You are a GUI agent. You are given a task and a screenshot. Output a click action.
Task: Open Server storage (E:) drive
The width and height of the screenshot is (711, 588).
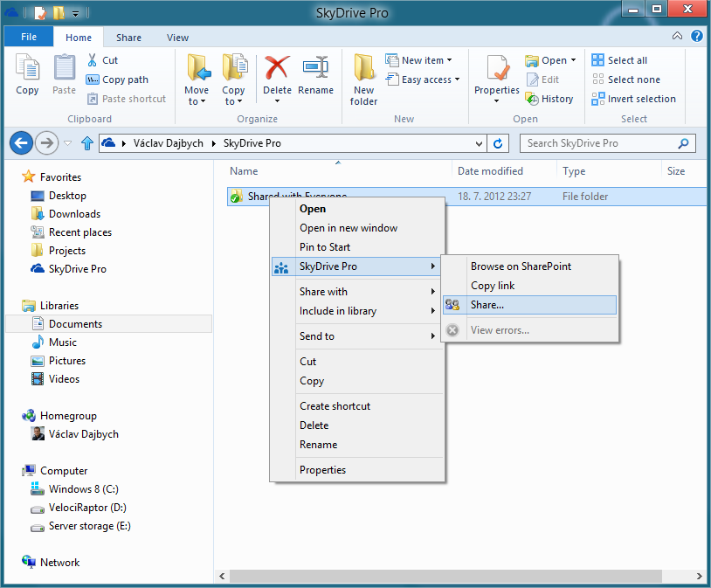pos(80,526)
